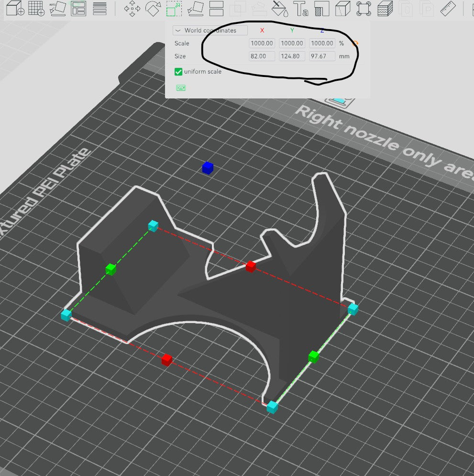This screenshot has width=474, height=476.
Task: Select the Color painting bucket tool
Action: tap(279, 9)
